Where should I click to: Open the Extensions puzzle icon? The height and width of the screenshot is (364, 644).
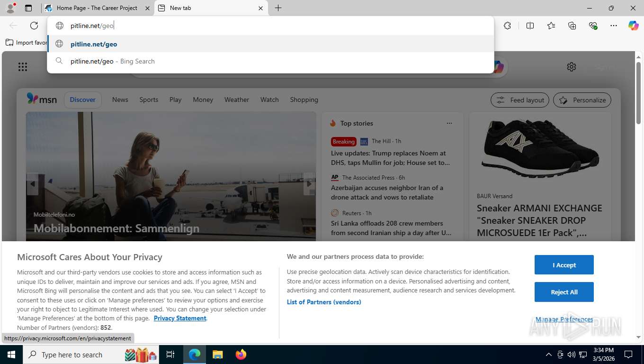(507, 26)
